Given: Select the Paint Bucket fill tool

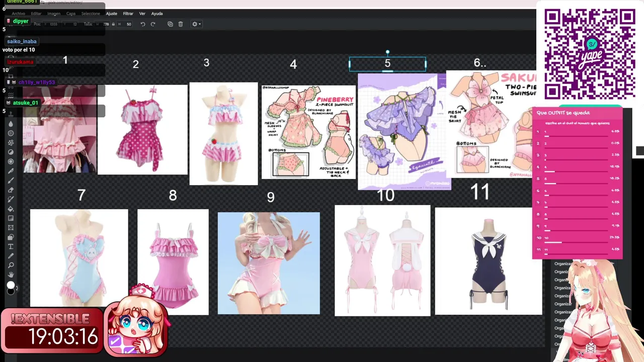Looking at the screenshot, I should [11, 209].
